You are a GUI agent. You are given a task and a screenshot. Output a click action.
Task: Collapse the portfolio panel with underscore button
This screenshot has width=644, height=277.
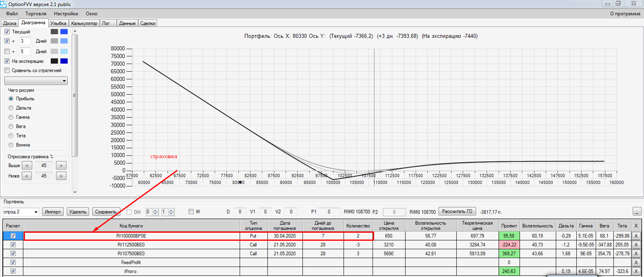637,212
